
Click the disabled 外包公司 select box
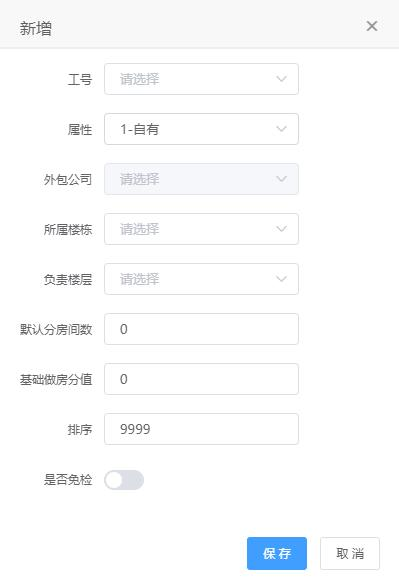coord(201,179)
